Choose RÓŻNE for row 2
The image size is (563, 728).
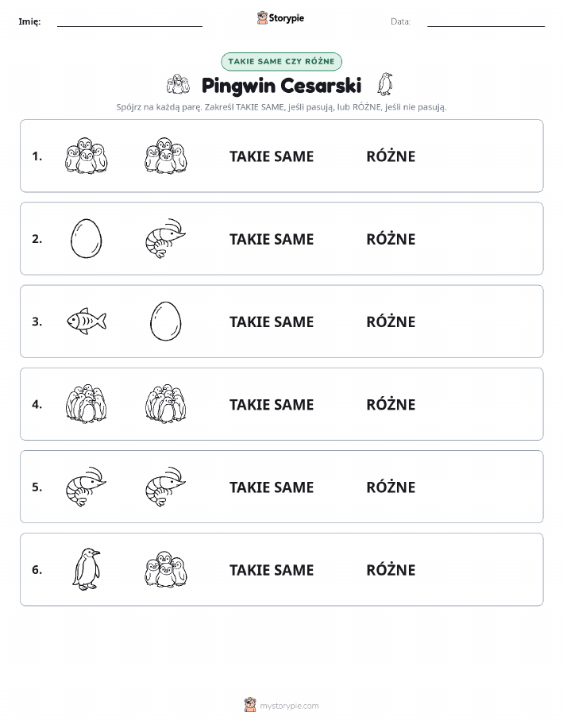pyautogui.click(x=391, y=239)
